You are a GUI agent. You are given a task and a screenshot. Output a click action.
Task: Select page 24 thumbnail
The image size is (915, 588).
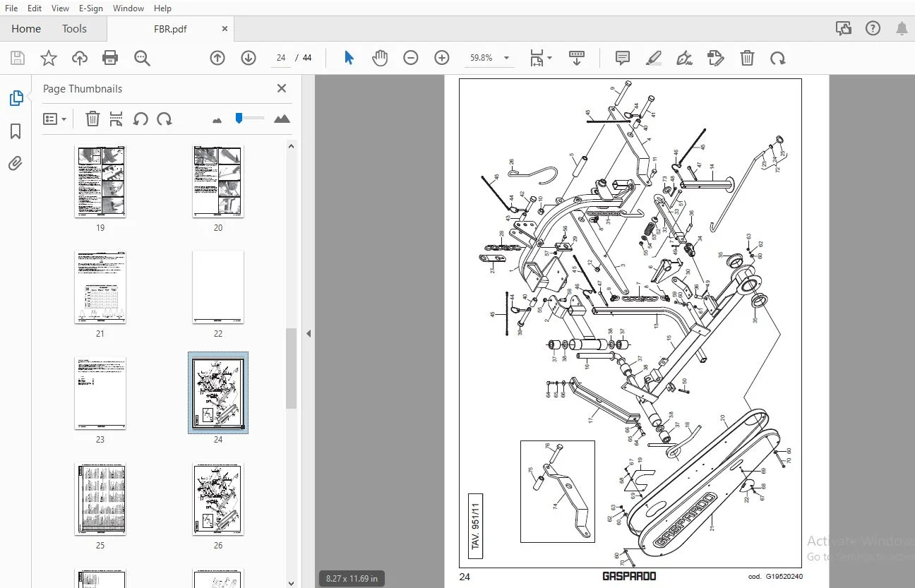(218, 392)
